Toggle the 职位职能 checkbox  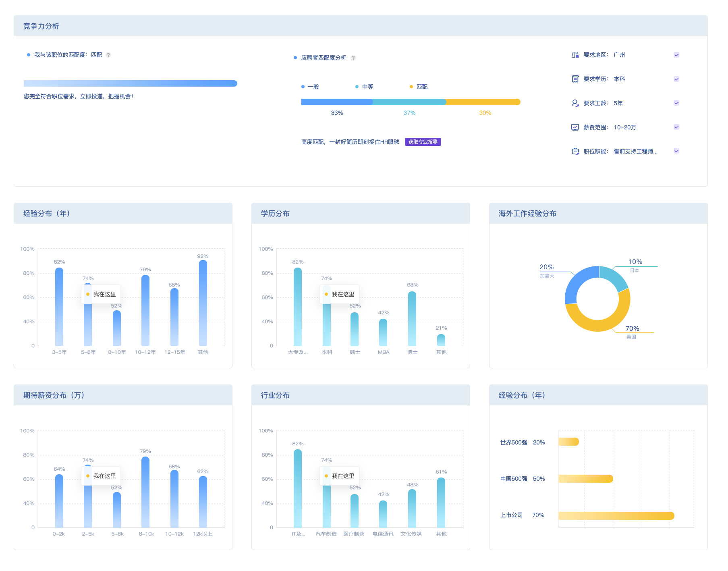pyautogui.click(x=676, y=151)
